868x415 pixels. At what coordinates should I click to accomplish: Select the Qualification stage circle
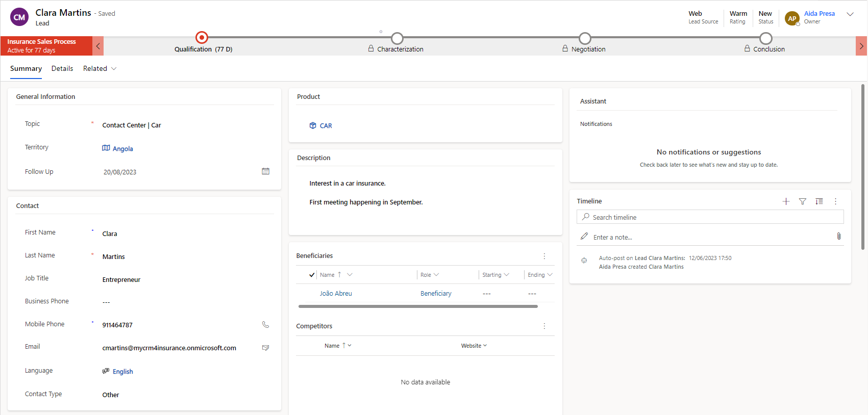(x=202, y=38)
